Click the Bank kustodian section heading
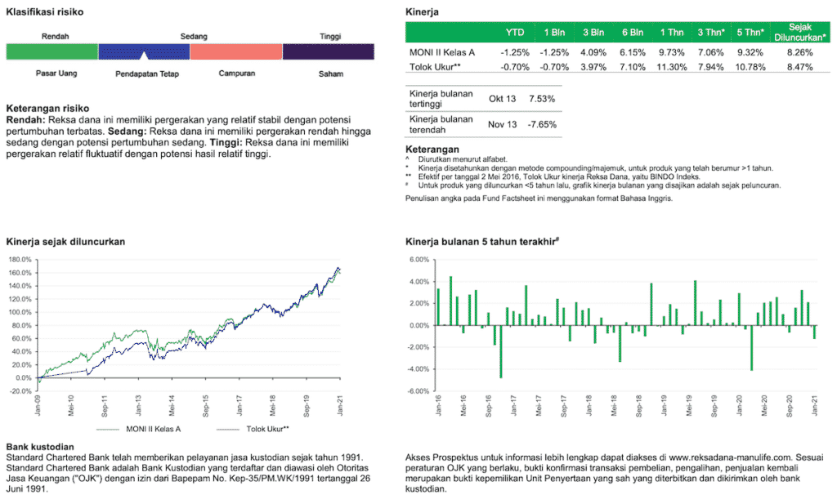 [40, 447]
